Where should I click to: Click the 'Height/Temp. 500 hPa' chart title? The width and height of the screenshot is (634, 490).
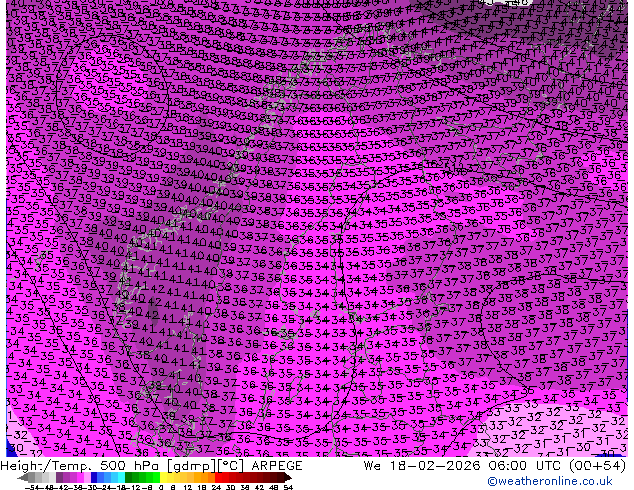82,466
